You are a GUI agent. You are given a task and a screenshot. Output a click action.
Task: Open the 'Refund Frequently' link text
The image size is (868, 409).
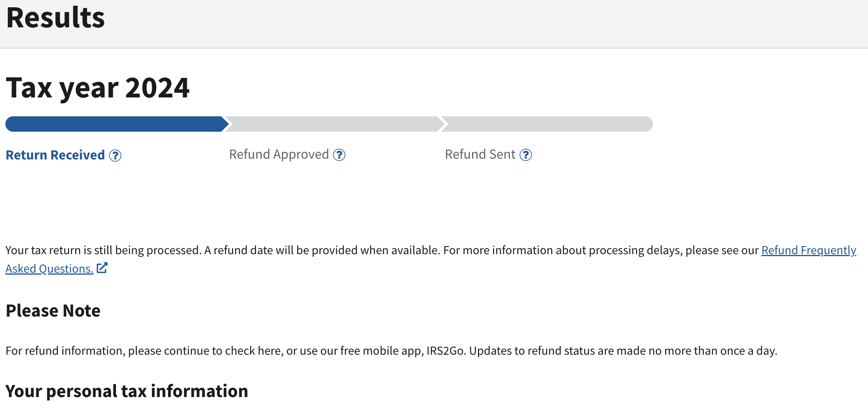(808, 250)
